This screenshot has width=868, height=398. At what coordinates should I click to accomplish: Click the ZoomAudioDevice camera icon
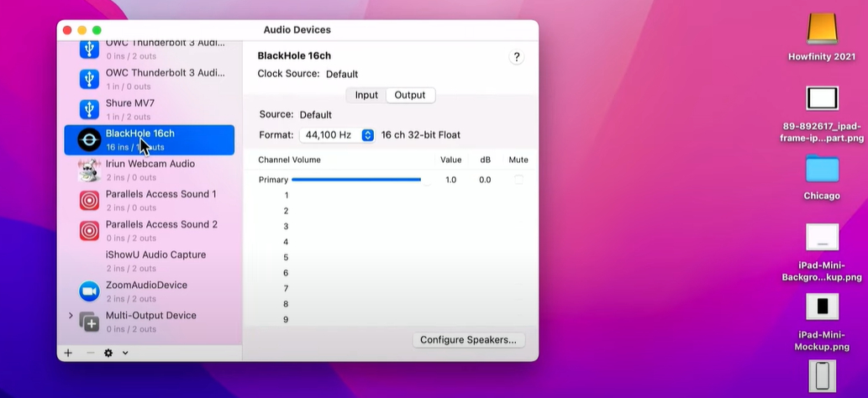[89, 291]
